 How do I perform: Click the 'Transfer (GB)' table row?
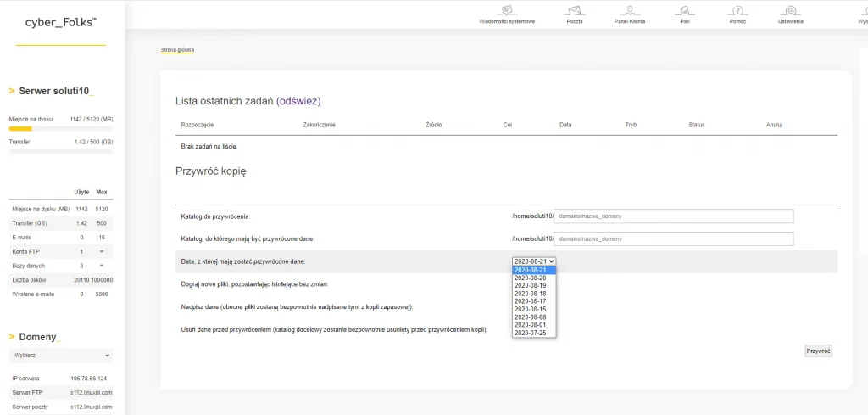click(x=61, y=223)
